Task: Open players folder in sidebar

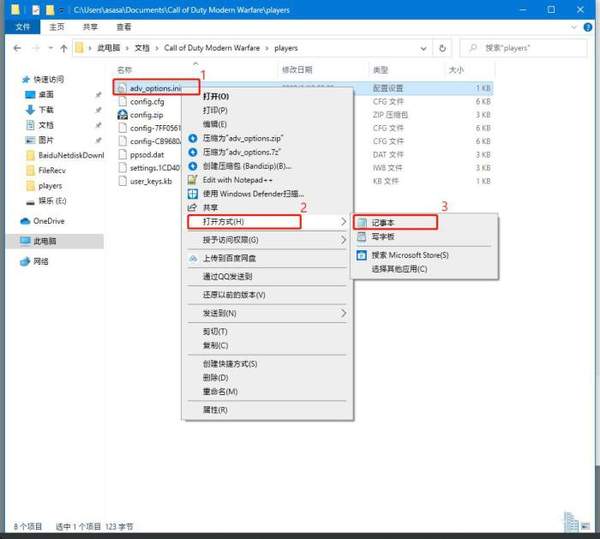Action: click(44, 186)
